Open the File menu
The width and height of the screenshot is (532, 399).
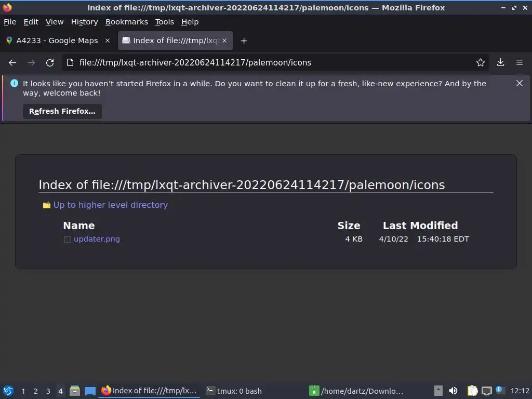click(10, 22)
